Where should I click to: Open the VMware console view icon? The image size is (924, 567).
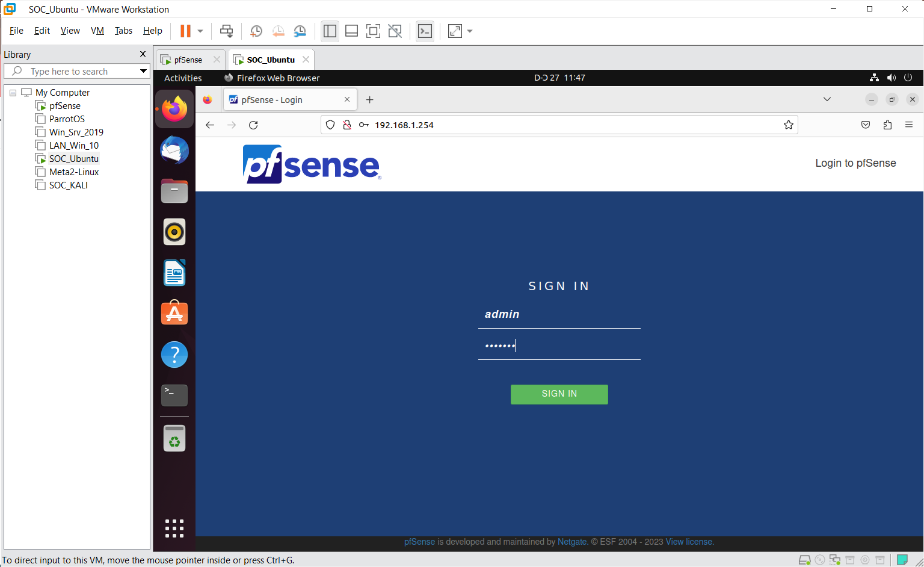pyautogui.click(x=425, y=31)
